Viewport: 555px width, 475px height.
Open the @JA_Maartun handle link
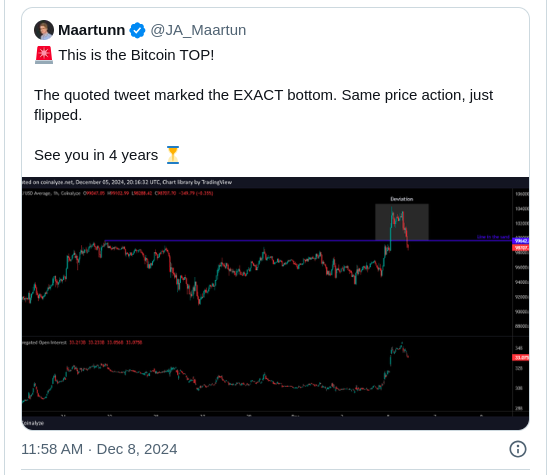[x=198, y=30]
